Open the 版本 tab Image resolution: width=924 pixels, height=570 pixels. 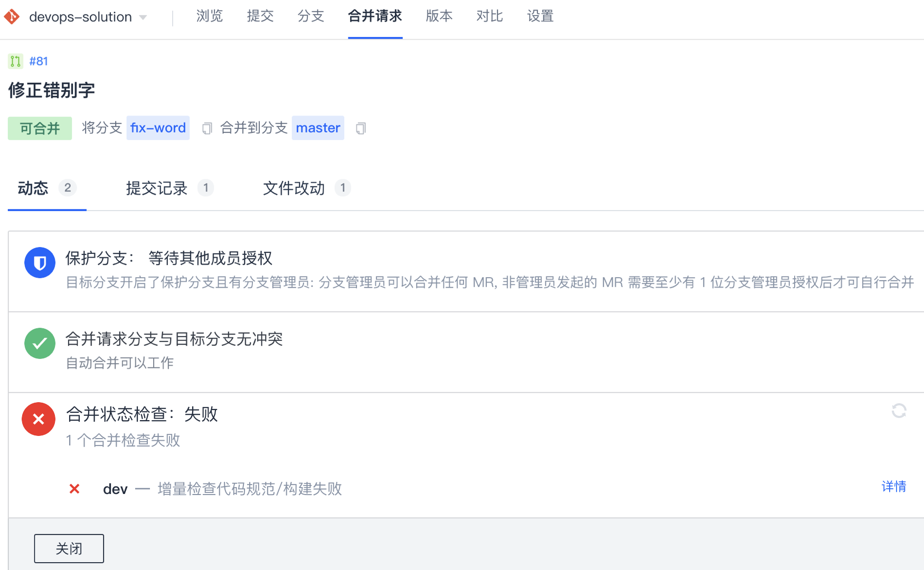pyautogui.click(x=439, y=16)
